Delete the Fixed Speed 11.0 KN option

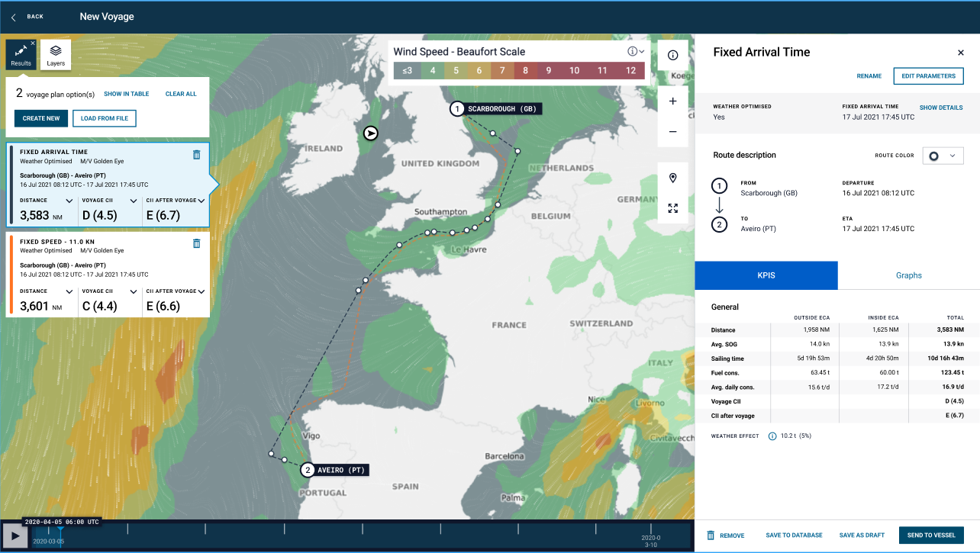(196, 243)
